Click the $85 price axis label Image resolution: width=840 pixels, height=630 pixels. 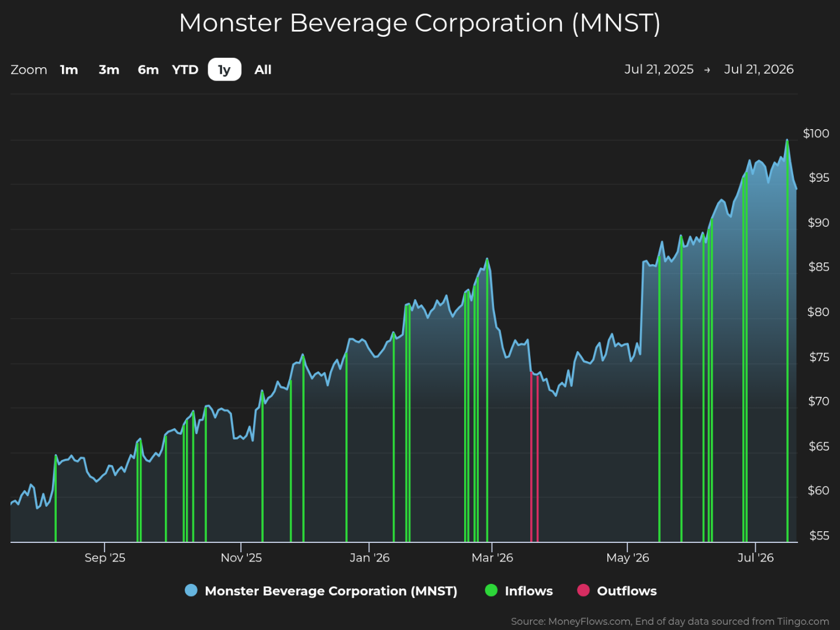819,267
